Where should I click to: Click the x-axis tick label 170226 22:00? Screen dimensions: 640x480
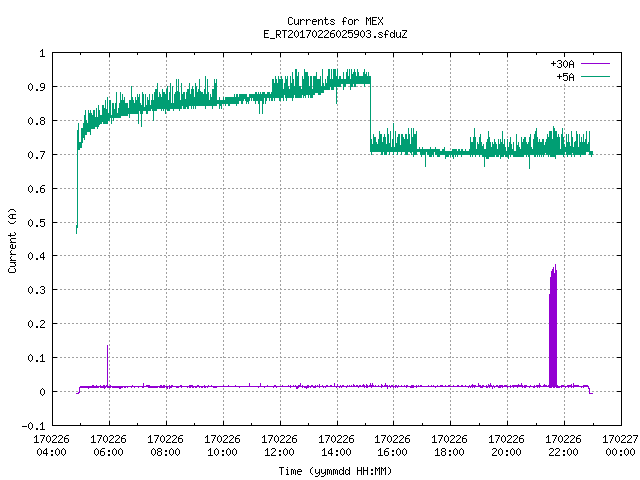[x=563, y=445]
